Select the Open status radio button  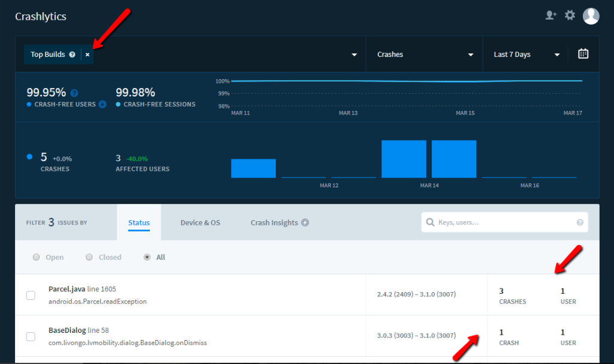(x=36, y=257)
